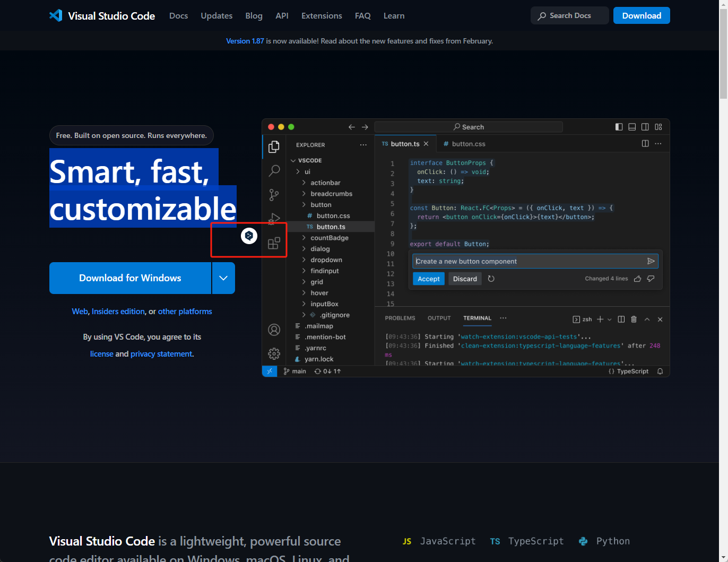The width and height of the screenshot is (728, 562).
Task: Click the Search Docs field
Action: (570, 15)
